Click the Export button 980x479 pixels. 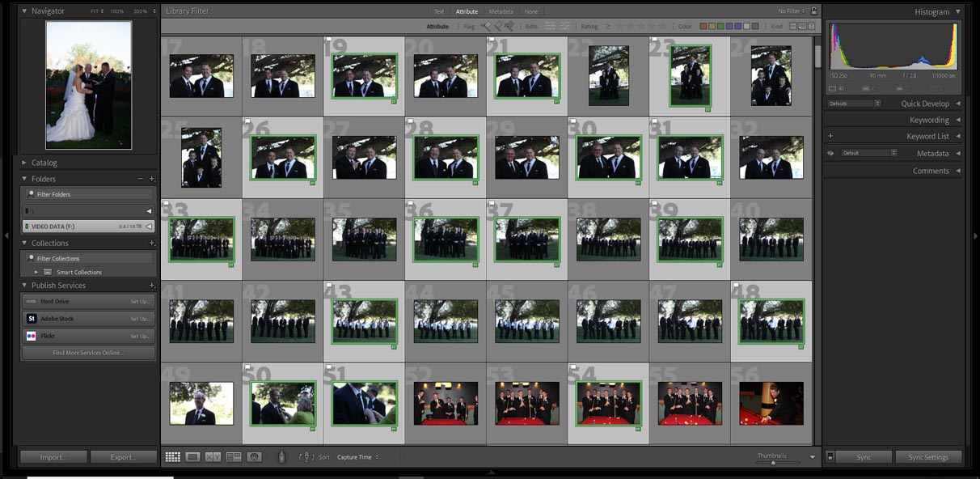tap(123, 457)
